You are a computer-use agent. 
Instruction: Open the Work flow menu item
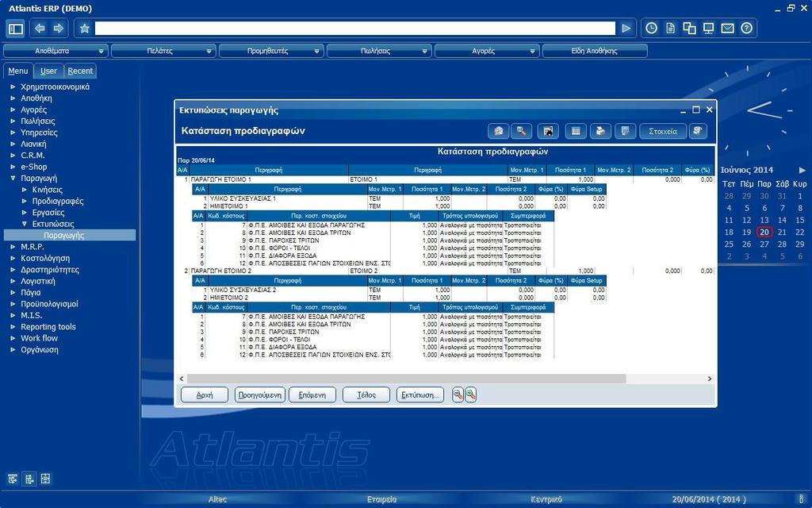point(39,338)
